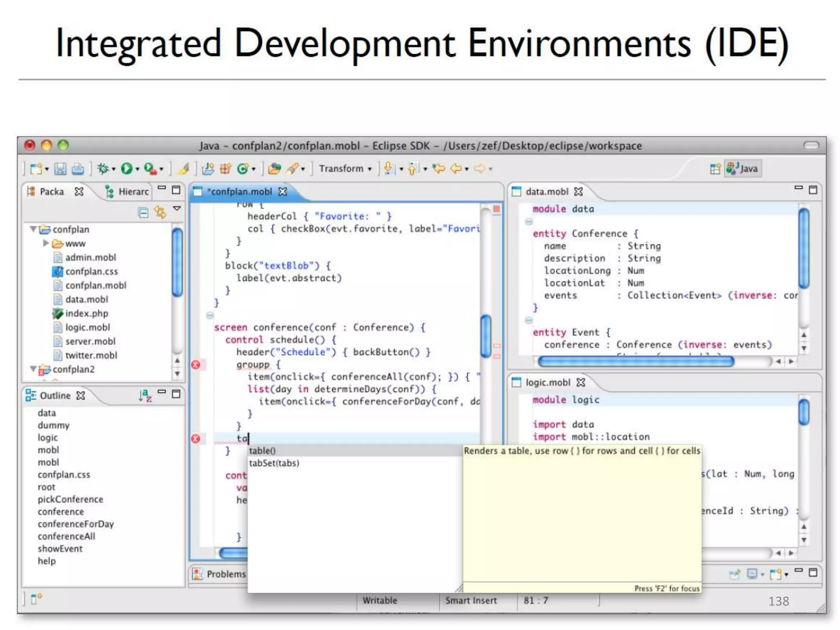840x630 pixels.
Task: Click the Outline alphabetical sort icon
Action: (145, 395)
